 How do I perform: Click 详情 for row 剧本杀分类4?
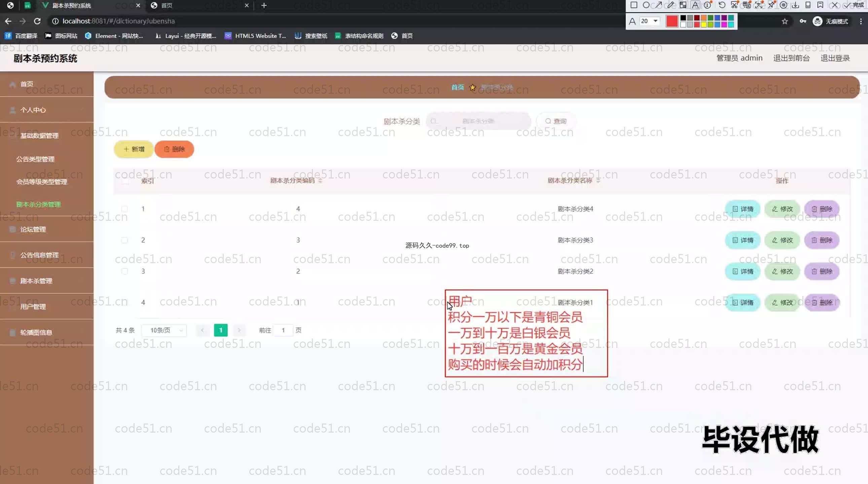(743, 209)
